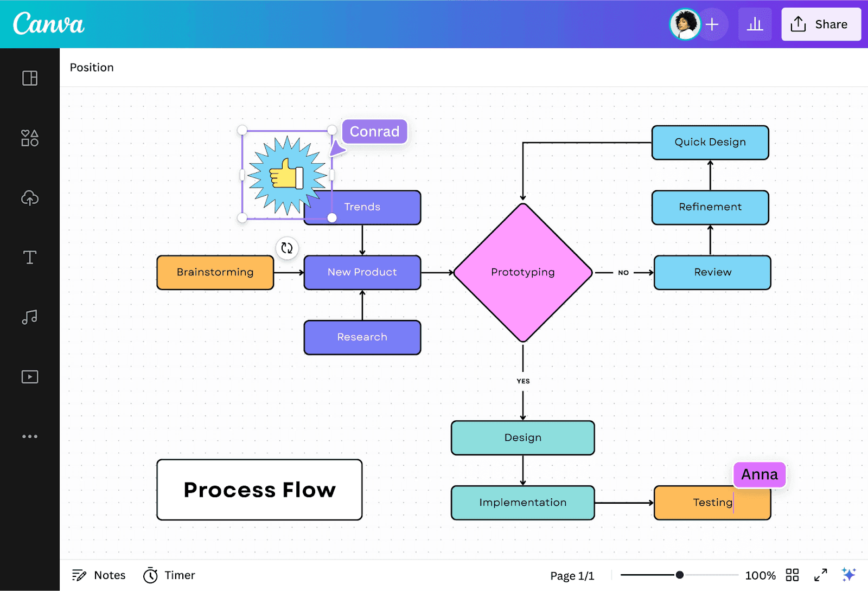Open the Position menu
Screen dimensions: 868x591
(x=92, y=67)
